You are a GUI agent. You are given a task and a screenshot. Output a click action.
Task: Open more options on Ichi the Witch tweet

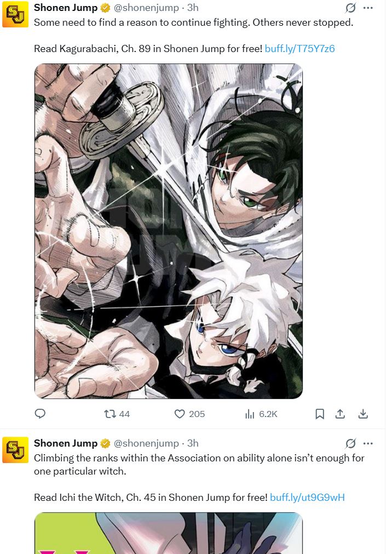tap(368, 443)
